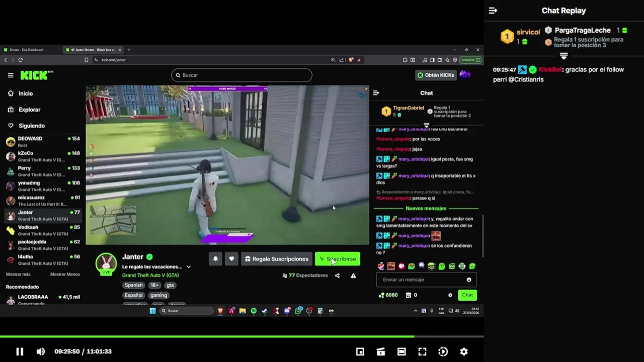Switch to the Janter Stream browser tab

(93, 50)
